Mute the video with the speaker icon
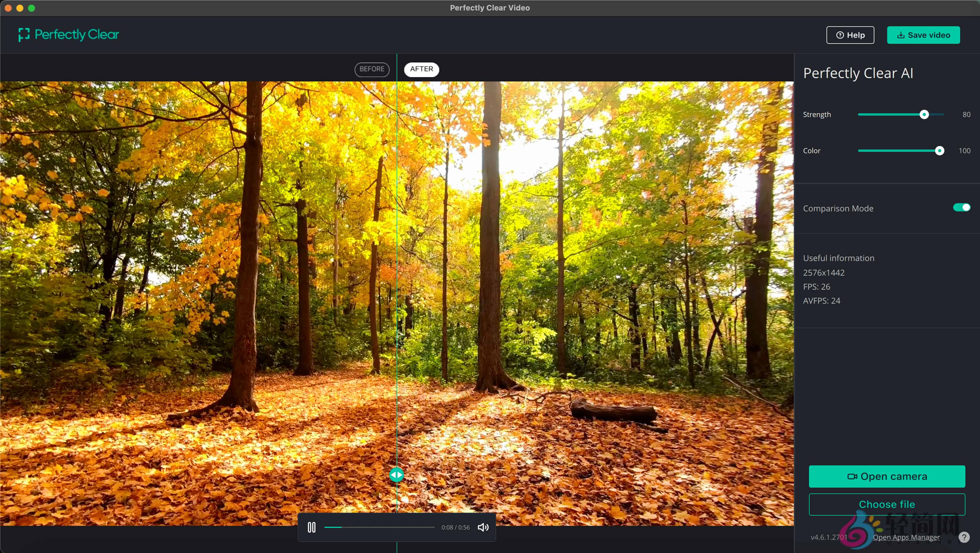This screenshot has height=553, width=980. (x=483, y=527)
